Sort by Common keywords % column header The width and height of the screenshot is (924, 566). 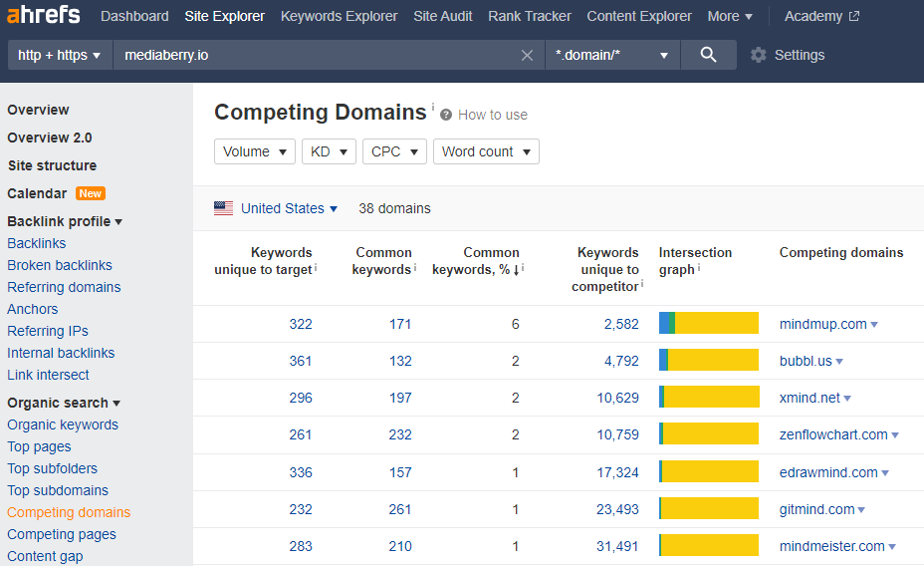475,261
